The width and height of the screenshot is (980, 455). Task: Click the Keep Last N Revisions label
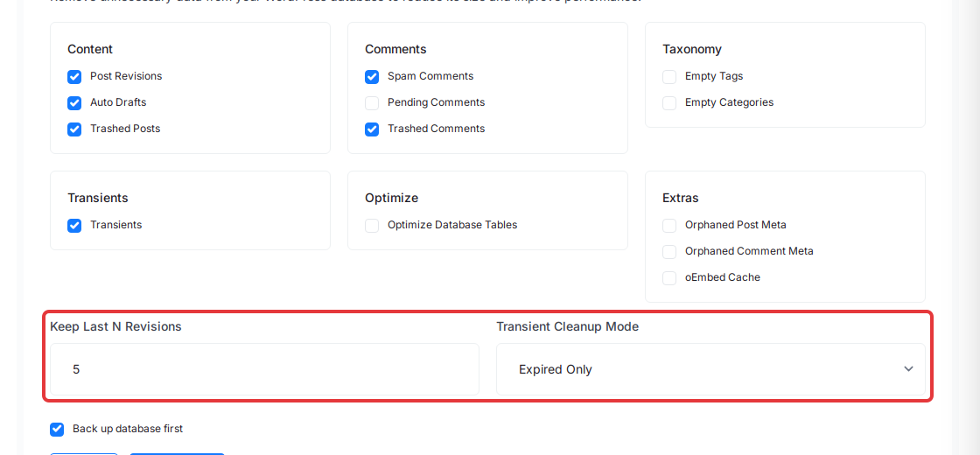(115, 326)
